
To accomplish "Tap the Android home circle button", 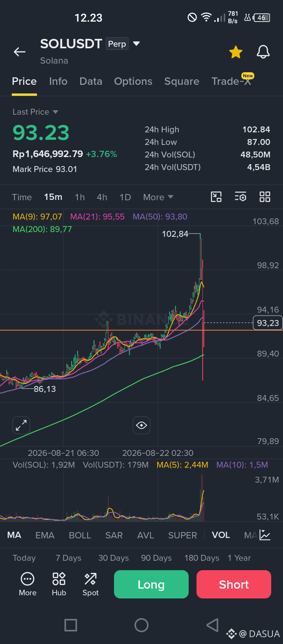I will point(141,625).
